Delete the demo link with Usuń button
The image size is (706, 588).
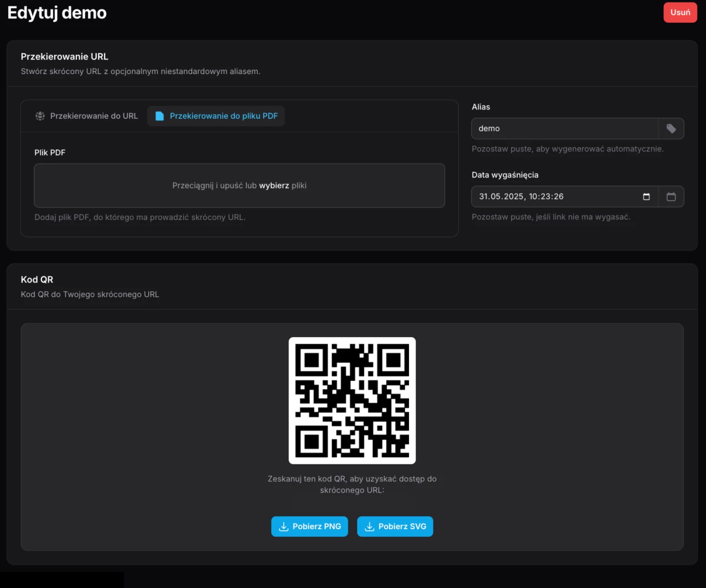pyautogui.click(x=680, y=13)
